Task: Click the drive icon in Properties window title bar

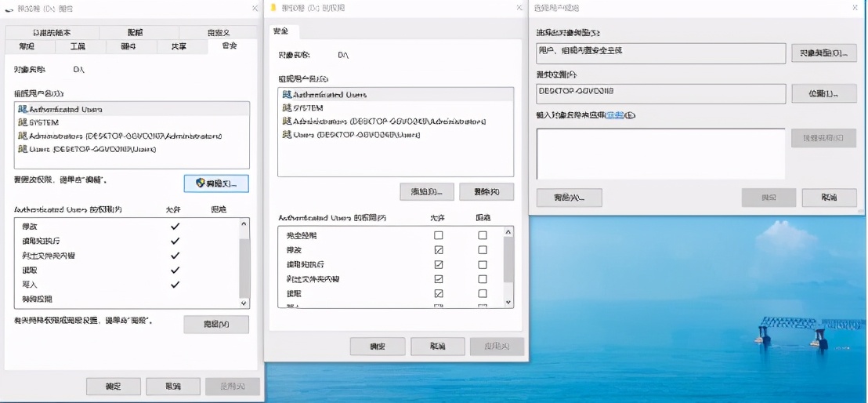Action: tap(9, 9)
